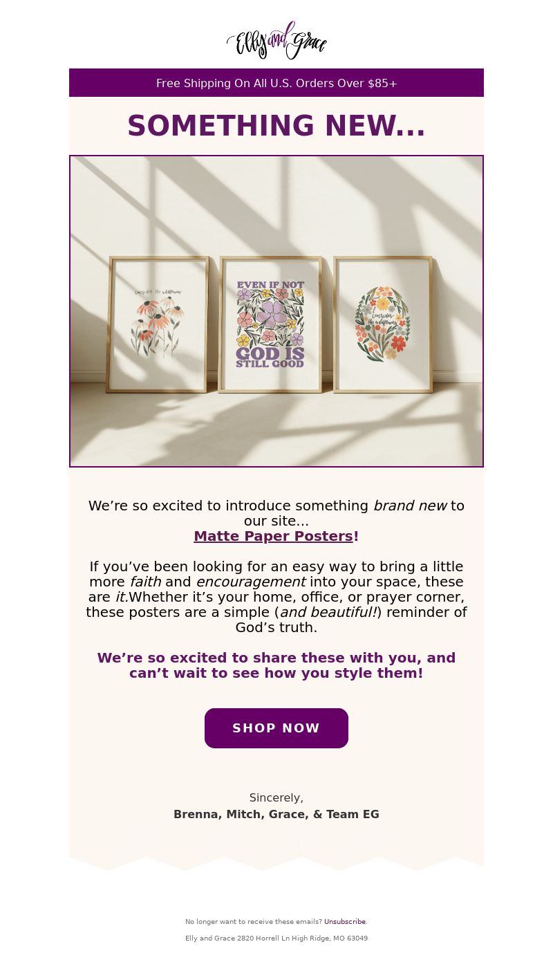Click the purple "can't wait to see how you style them" text
Image resolution: width=553 pixels, height=980 pixels.
pyautogui.click(x=276, y=673)
